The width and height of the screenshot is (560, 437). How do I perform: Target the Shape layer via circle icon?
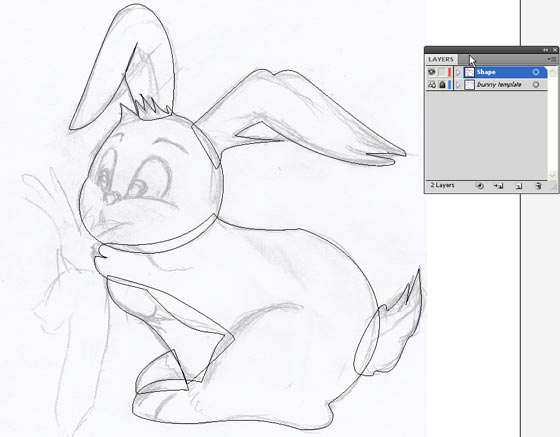(x=536, y=72)
